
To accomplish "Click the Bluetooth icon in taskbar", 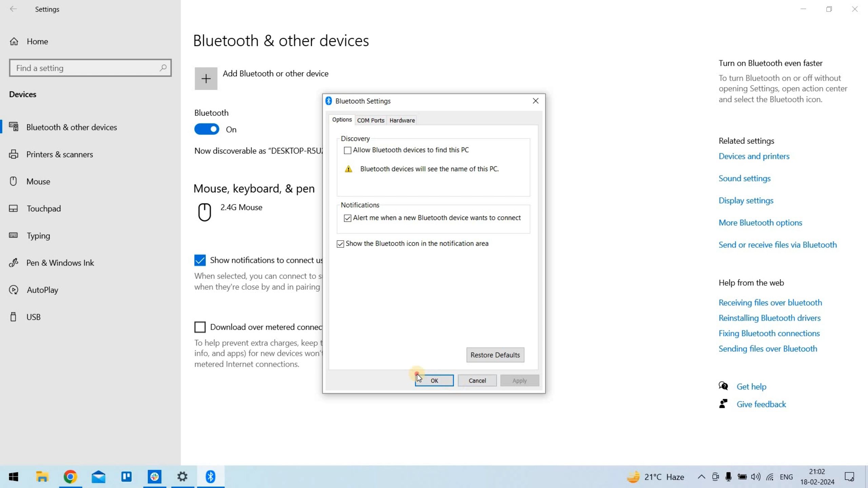I will click(x=211, y=477).
